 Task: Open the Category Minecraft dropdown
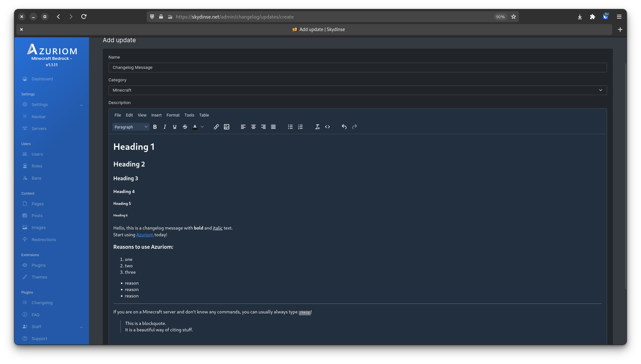[x=357, y=90]
